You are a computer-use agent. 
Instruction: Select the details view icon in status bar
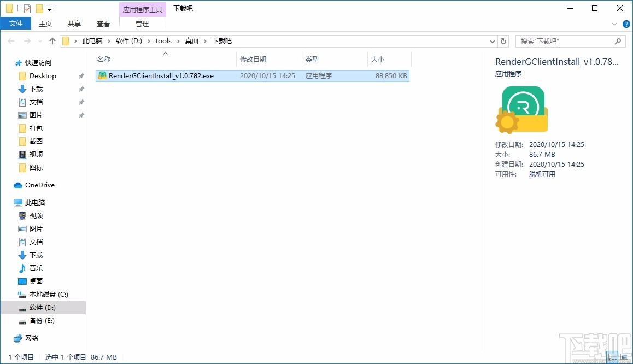(612, 356)
